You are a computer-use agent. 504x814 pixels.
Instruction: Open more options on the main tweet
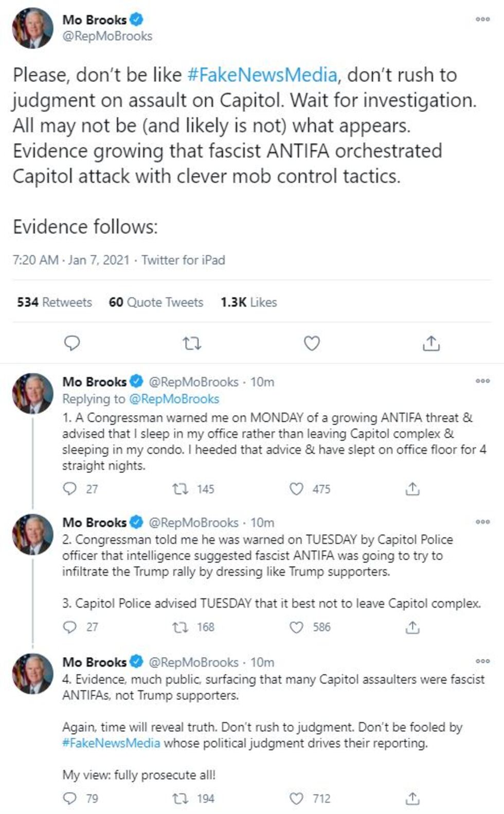click(482, 19)
